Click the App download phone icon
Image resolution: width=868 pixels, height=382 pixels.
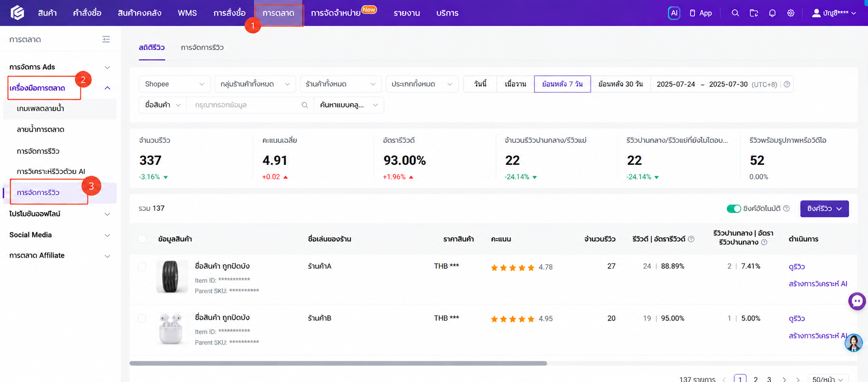click(x=692, y=13)
